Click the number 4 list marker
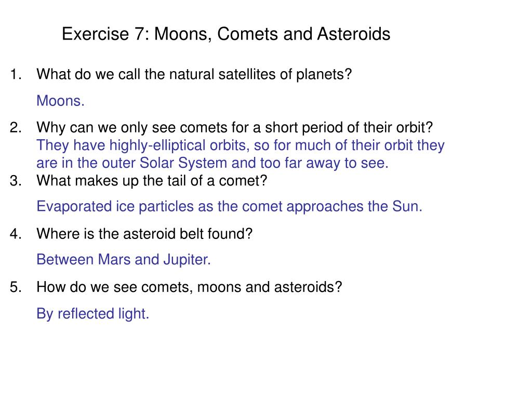 16,234
